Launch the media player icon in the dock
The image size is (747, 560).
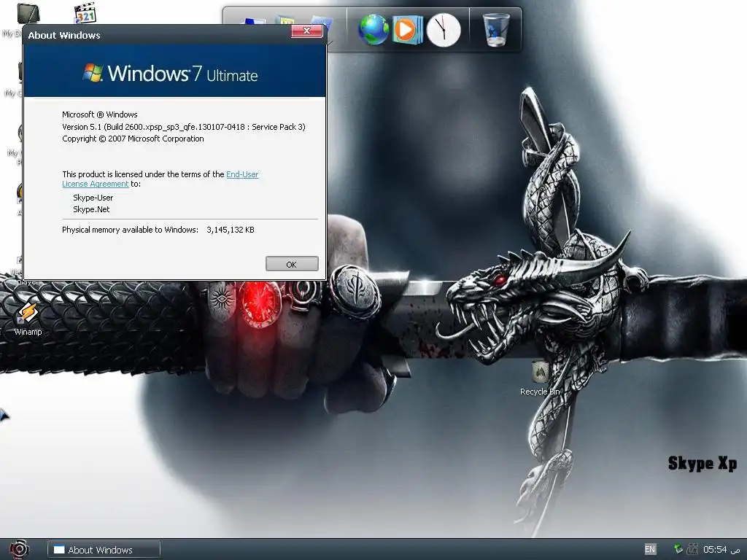[x=407, y=30]
